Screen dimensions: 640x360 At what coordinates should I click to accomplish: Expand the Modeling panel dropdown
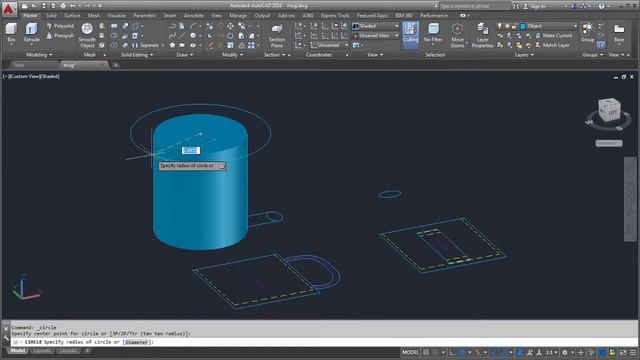coord(39,55)
